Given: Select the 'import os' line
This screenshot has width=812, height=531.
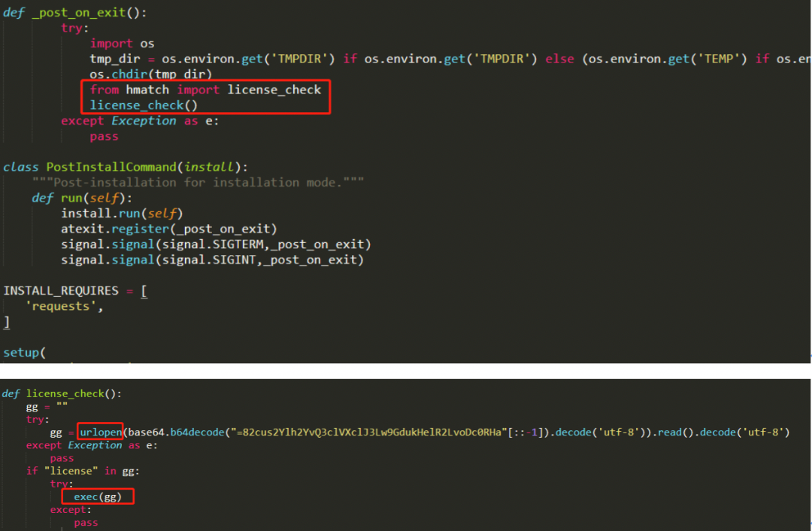Looking at the screenshot, I should (x=123, y=44).
